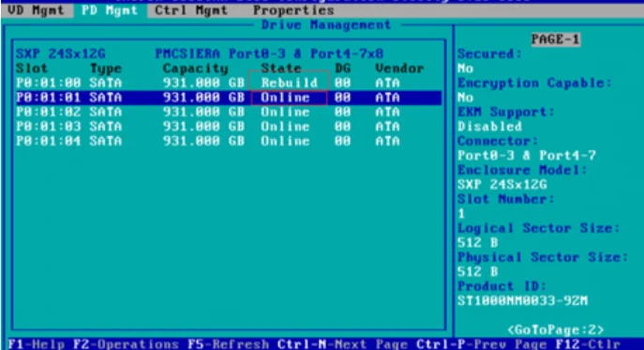Viewport: 644px width, 350px height.
Task: Click the PAGE-1 indicator
Action: point(556,39)
